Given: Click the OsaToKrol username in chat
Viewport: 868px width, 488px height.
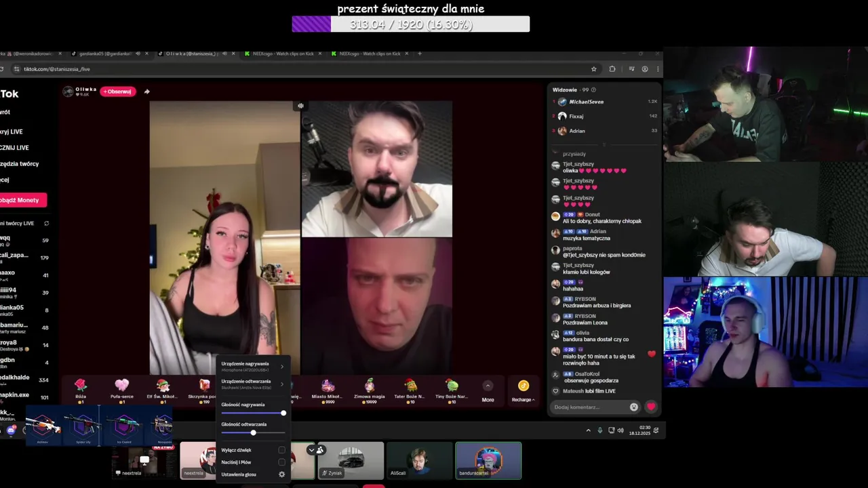Looking at the screenshot, I should [589, 373].
